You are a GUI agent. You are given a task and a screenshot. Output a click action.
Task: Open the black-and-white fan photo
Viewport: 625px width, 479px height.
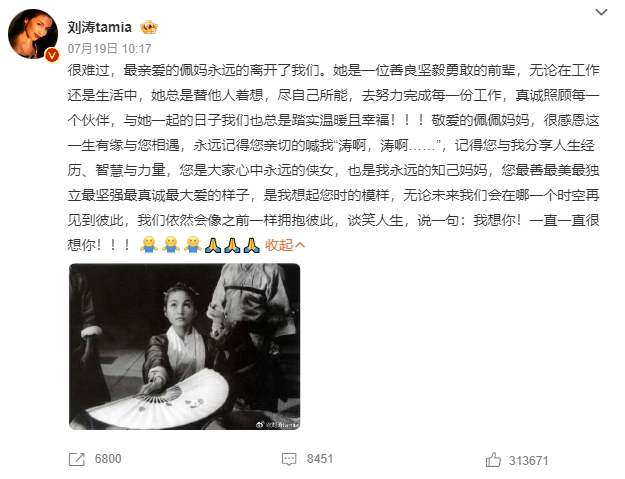[x=185, y=346]
